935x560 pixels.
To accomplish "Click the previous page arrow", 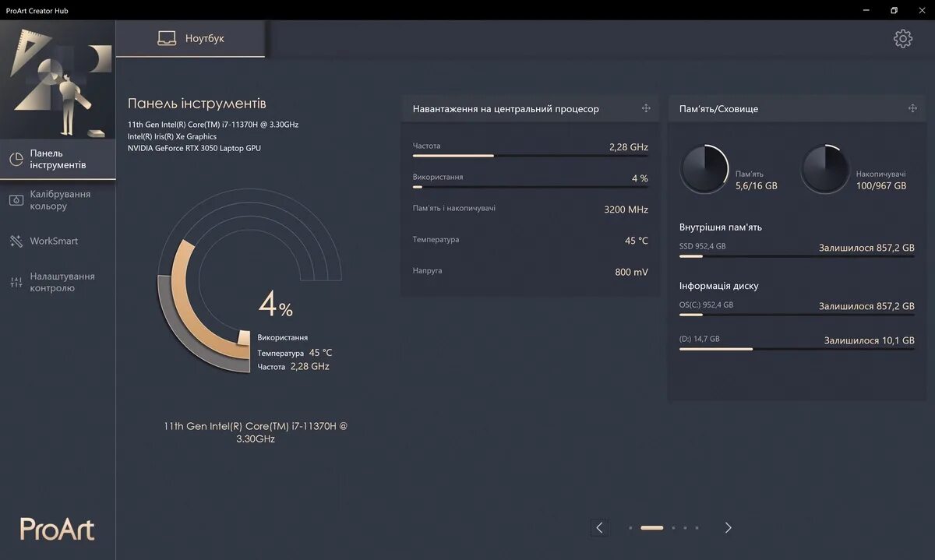I will [x=598, y=527].
